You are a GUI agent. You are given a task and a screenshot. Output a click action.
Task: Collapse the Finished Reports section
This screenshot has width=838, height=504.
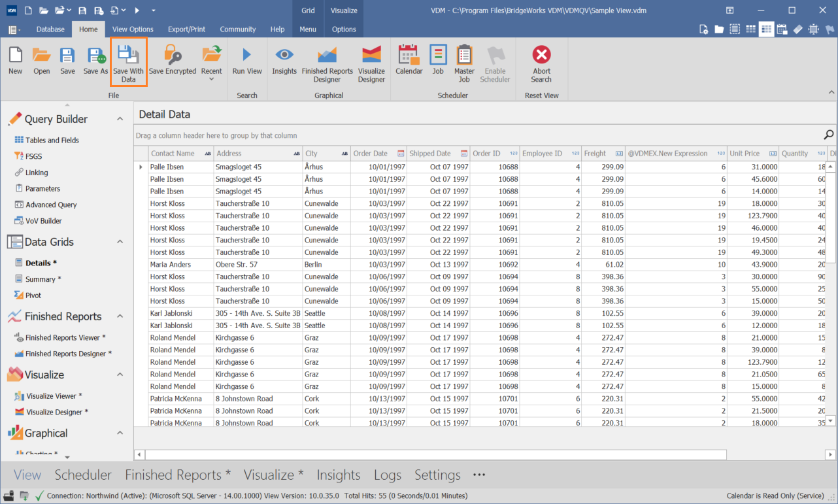[120, 316]
